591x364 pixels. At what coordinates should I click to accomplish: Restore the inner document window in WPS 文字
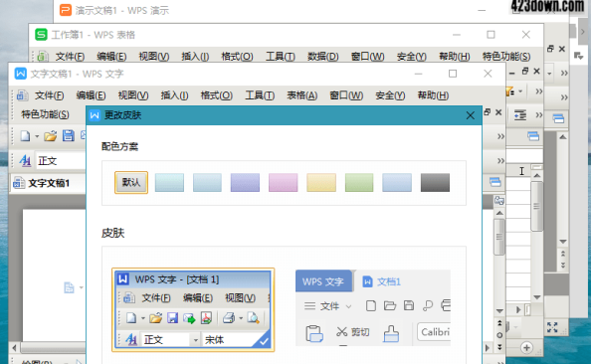coord(487,112)
